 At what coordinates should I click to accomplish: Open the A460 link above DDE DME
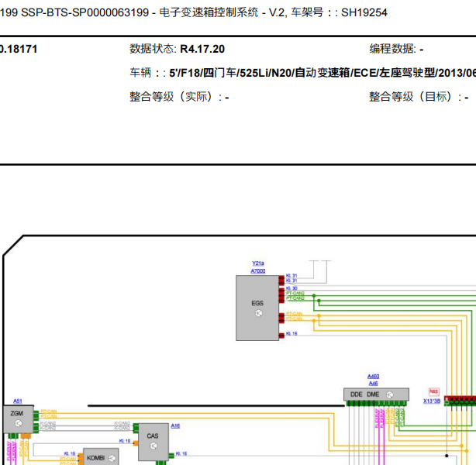point(373,377)
